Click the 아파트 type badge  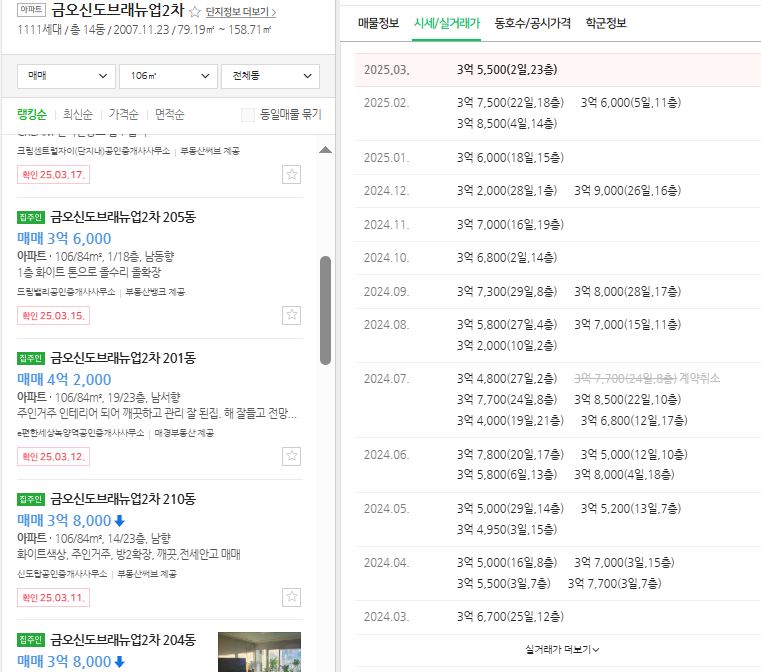tap(31, 9)
